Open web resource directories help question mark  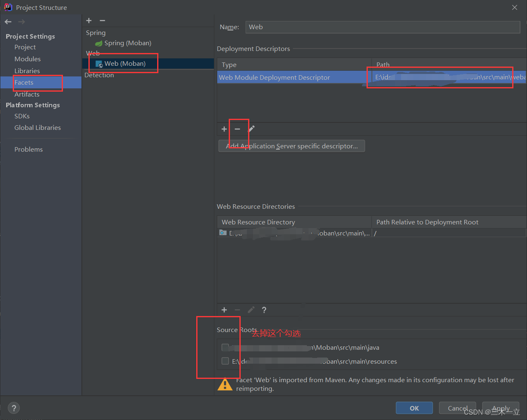point(264,310)
